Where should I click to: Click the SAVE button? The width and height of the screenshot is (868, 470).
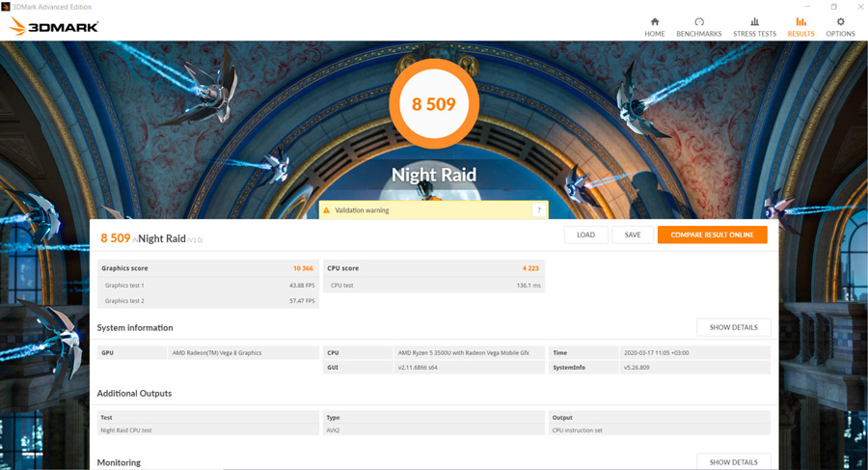pyautogui.click(x=633, y=235)
